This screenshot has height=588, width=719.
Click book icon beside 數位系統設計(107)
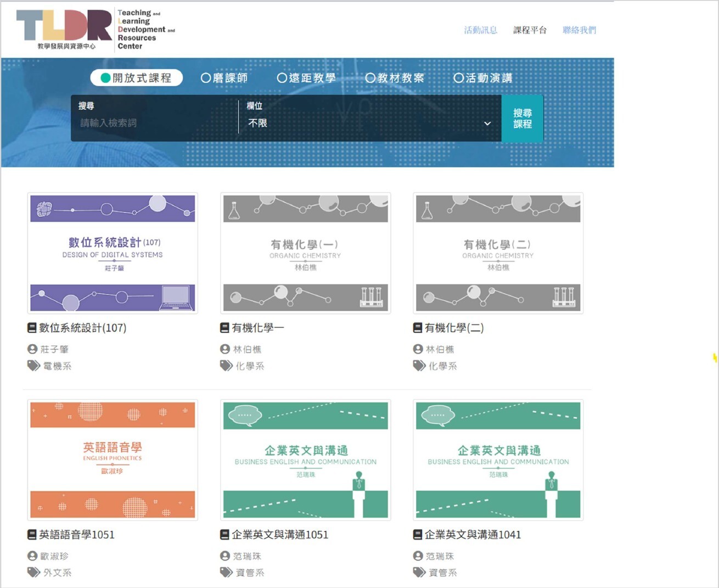pos(32,328)
